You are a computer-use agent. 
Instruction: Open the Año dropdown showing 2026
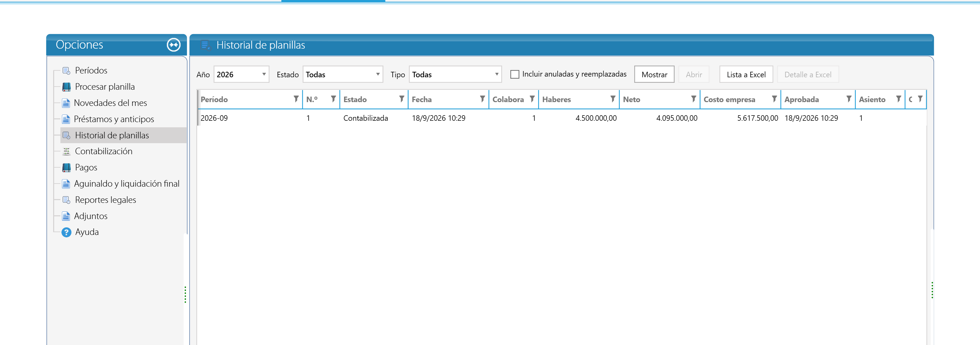(241, 74)
